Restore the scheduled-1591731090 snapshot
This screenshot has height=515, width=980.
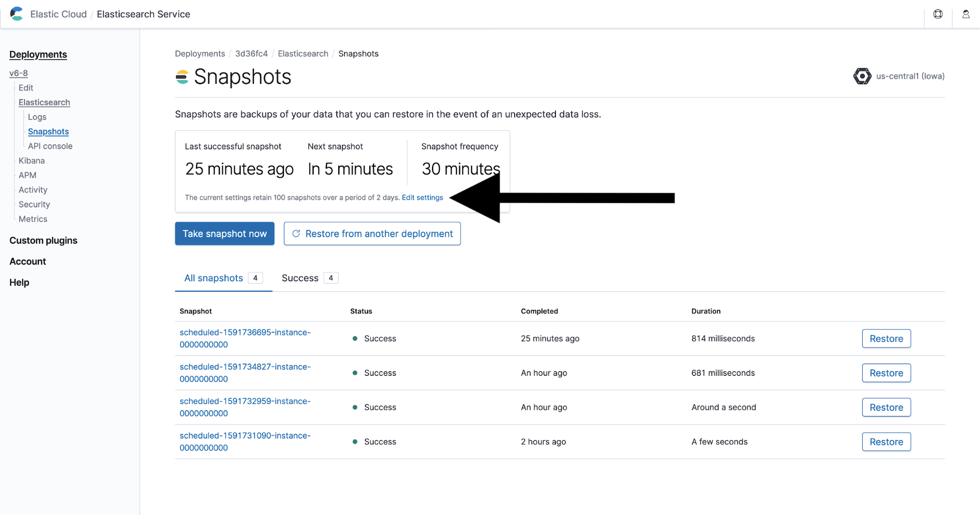pos(886,441)
